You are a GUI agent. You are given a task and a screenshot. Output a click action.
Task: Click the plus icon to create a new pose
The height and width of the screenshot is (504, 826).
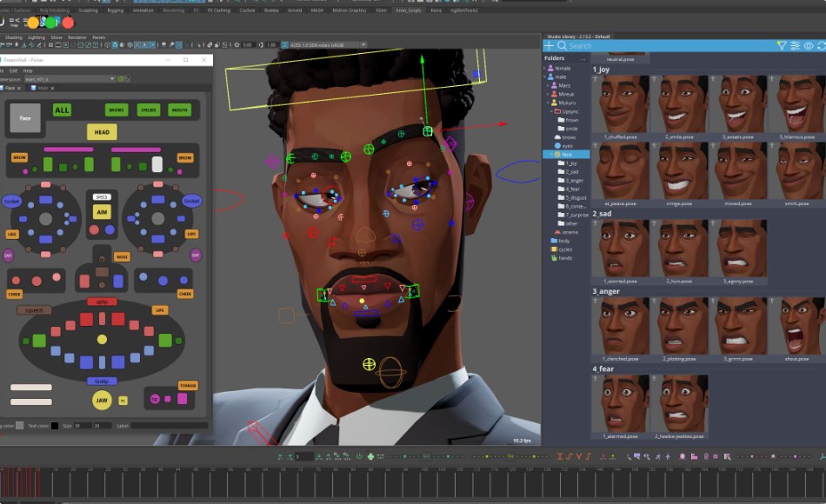550,44
